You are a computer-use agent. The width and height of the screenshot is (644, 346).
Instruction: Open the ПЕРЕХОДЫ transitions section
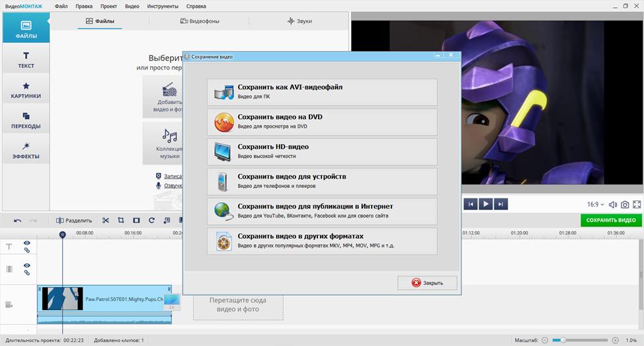[x=26, y=120]
